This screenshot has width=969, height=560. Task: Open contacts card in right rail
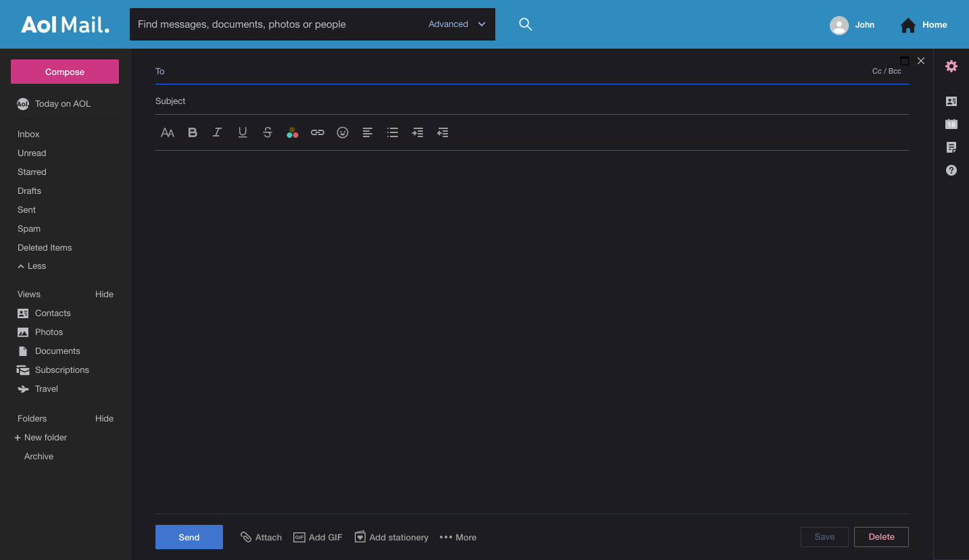point(951,101)
